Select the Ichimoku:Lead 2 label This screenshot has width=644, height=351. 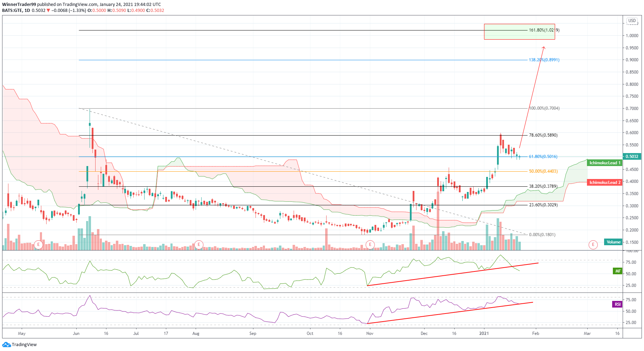click(604, 183)
